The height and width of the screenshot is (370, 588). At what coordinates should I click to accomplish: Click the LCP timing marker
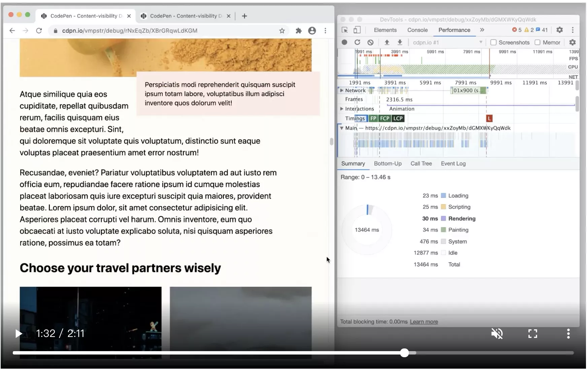(398, 118)
